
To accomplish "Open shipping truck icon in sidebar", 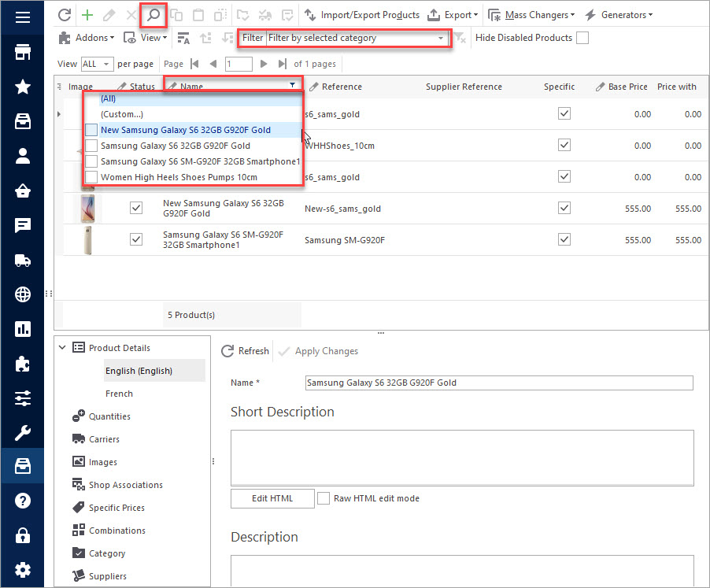I will pos(23,260).
